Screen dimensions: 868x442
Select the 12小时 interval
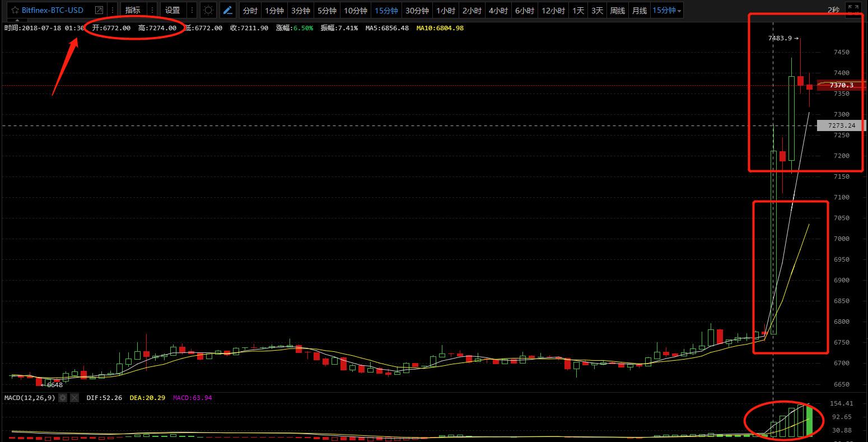pyautogui.click(x=553, y=10)
